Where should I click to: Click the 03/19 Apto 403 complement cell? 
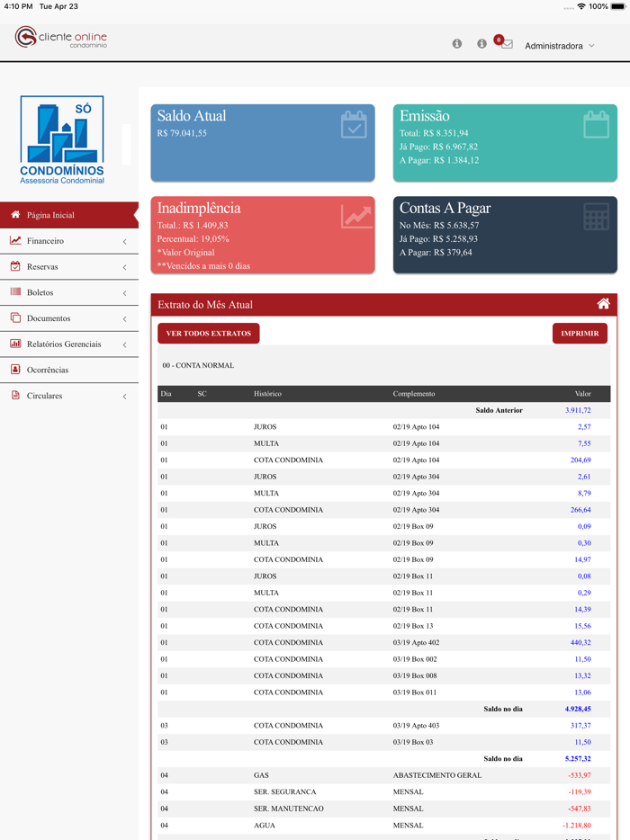point(416,726)
